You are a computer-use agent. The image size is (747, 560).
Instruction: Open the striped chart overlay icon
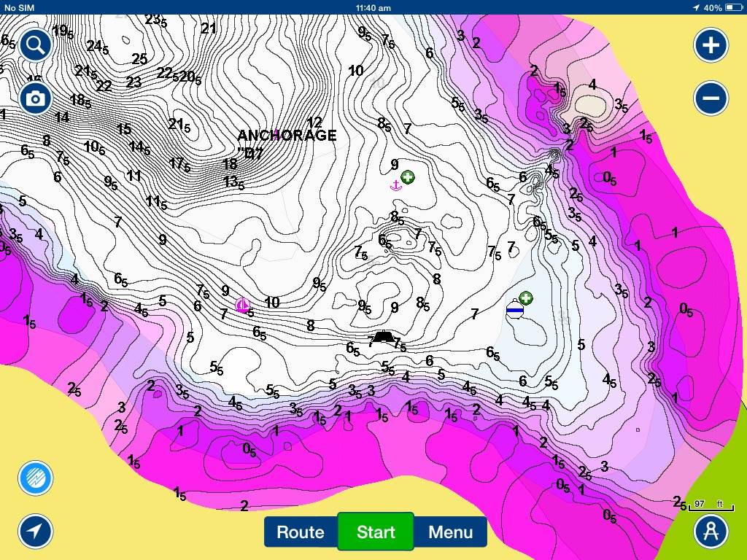tap(35, 479)
